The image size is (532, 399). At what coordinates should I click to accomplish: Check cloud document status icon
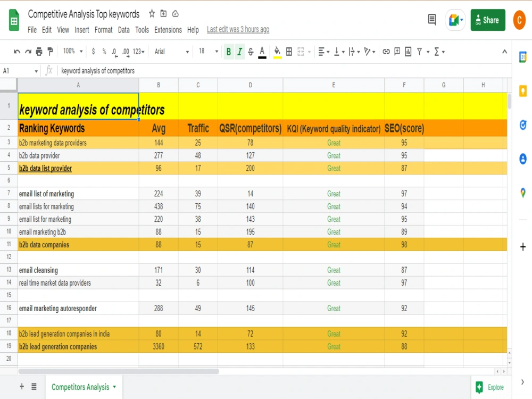tap(176, 14)
